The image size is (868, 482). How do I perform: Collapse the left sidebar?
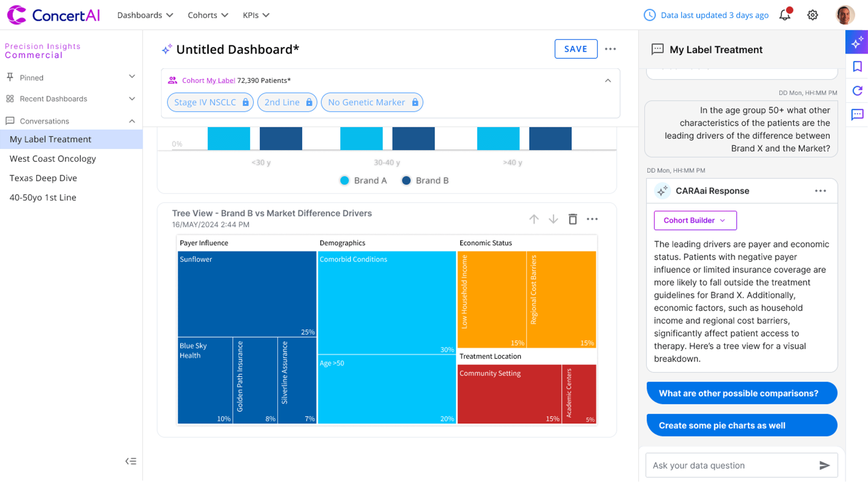(x=131, y=461)
